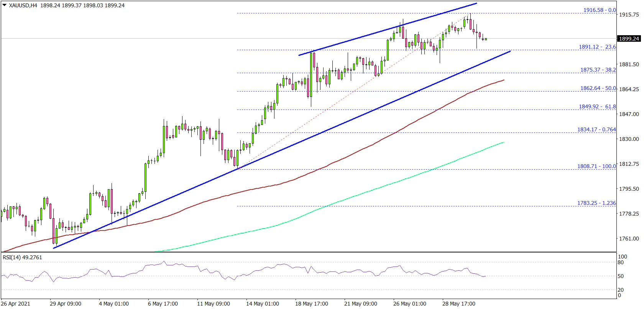Click the 28 May 17:00 time label

tap(458, 304)
